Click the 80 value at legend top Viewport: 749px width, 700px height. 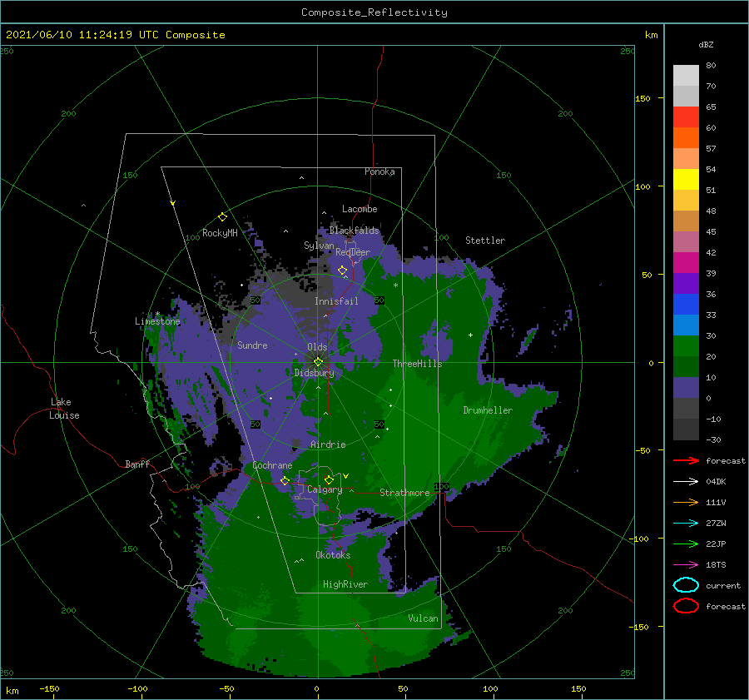click(x=711, y=66)
